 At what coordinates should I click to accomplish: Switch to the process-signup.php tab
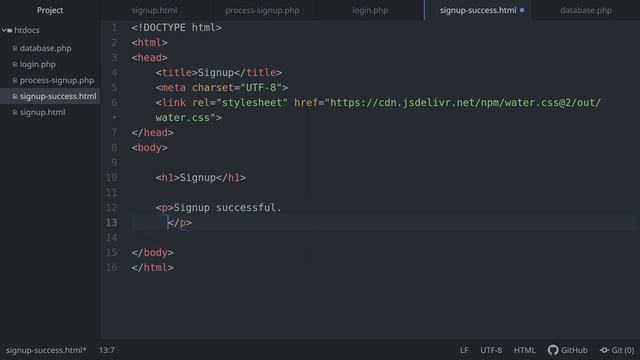tap(262, 10)
